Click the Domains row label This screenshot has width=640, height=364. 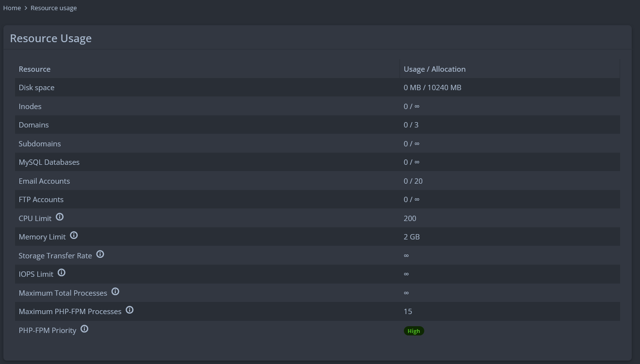click(x=33, y=125)
